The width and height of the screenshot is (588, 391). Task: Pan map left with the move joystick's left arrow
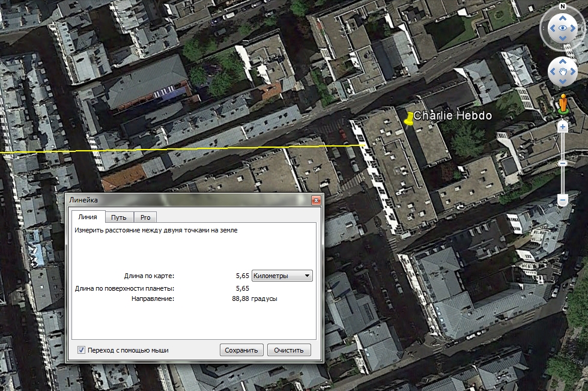[553, 71]
